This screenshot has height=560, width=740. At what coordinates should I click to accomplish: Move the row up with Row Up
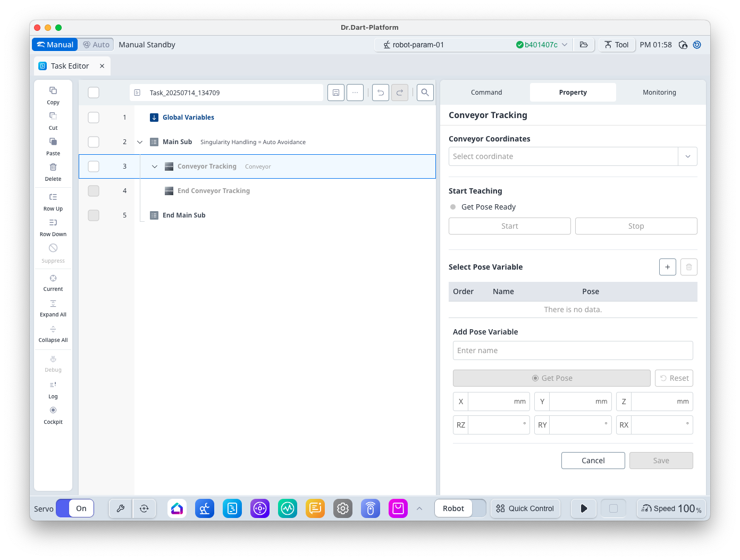pyautogui.click(x=53, y=197)
